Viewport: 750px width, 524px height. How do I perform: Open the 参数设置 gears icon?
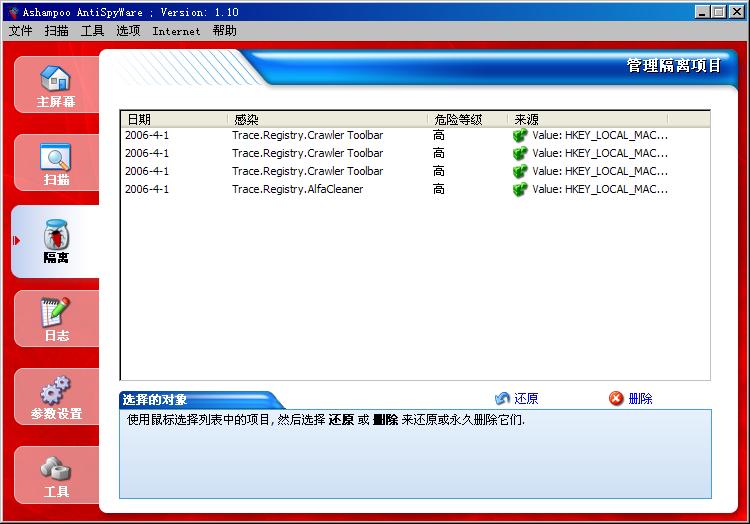[x=55, y=391]
